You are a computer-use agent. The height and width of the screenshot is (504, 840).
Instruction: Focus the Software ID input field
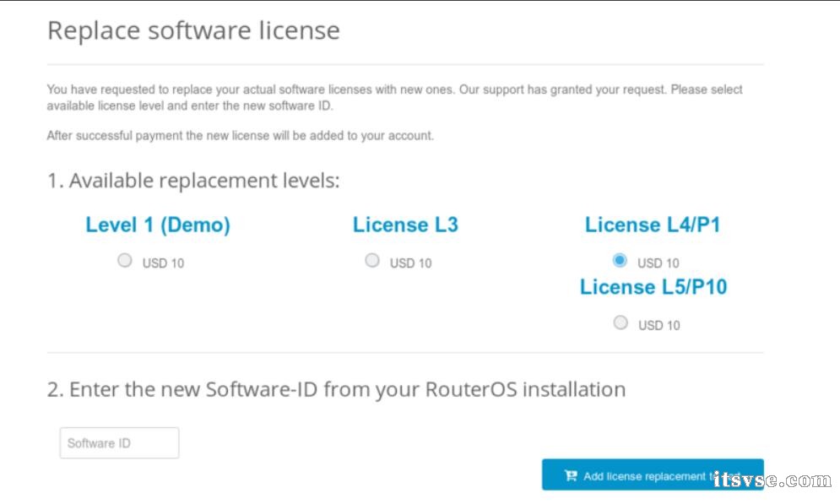pos(119,443)
